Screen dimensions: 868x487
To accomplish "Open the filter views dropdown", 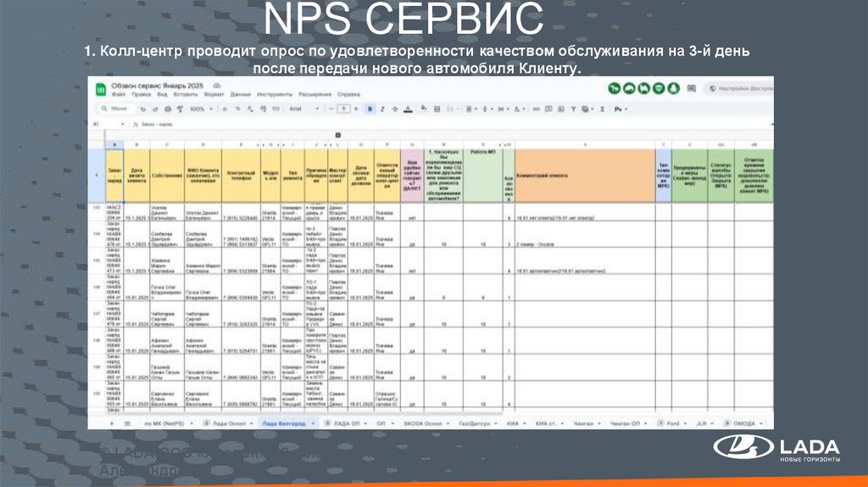I will tap(587, 109).
